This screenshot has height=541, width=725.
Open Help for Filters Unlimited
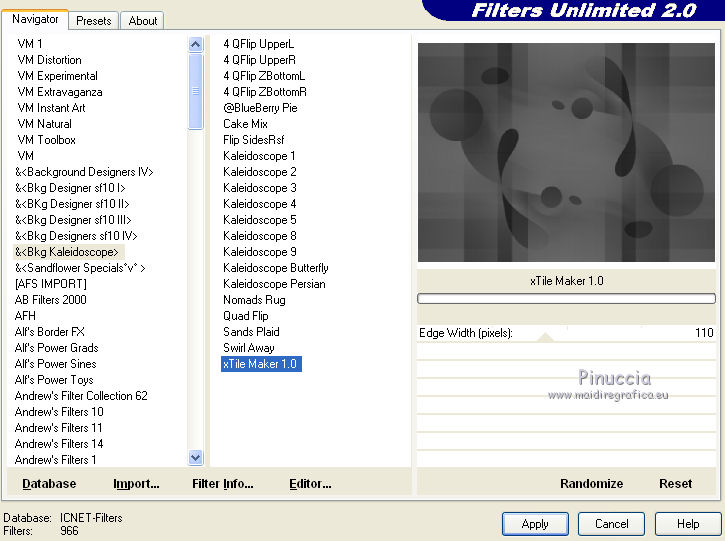pos(688,524)
